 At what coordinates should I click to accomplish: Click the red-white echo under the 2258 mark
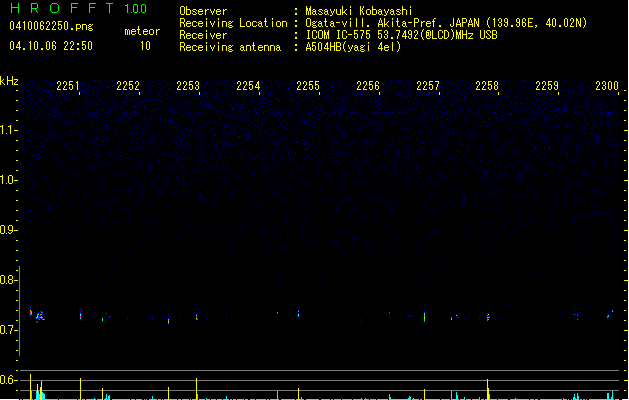coord(488,317)
